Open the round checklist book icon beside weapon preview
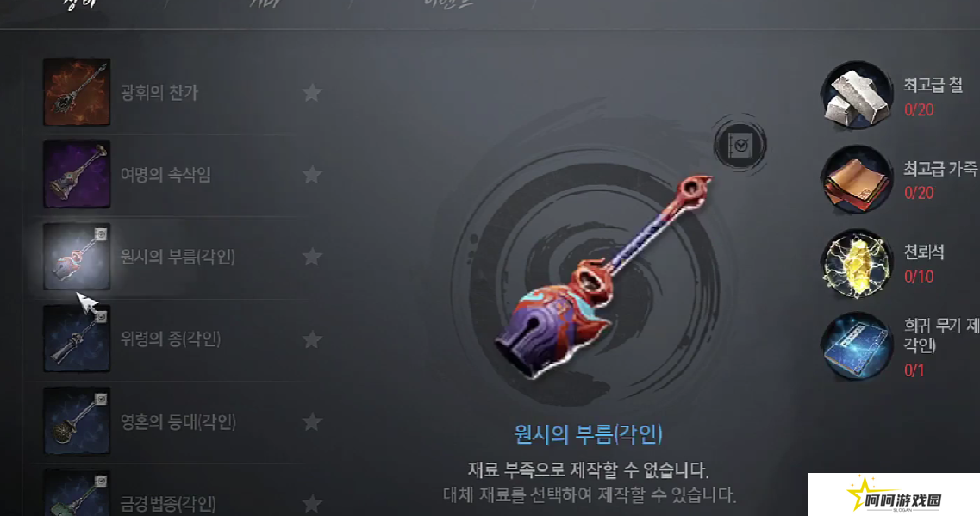Screen dimensions: 980x516 coord(740,145)
